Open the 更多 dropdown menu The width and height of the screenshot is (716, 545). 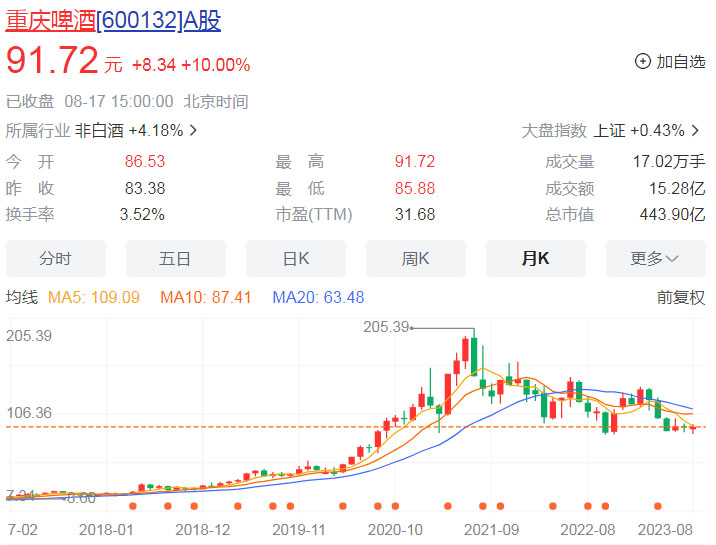[x=656, y=258]
